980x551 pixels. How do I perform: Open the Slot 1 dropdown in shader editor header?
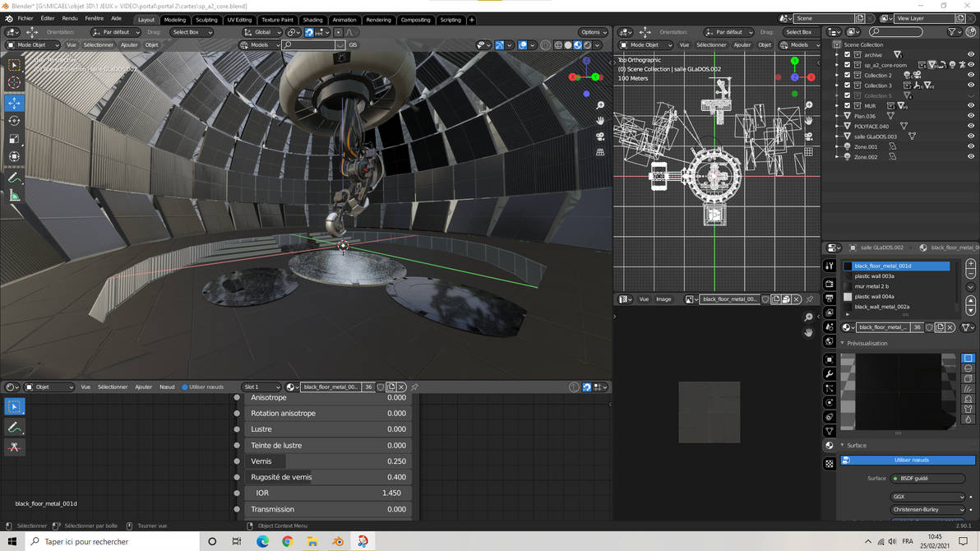click(261, 387)
